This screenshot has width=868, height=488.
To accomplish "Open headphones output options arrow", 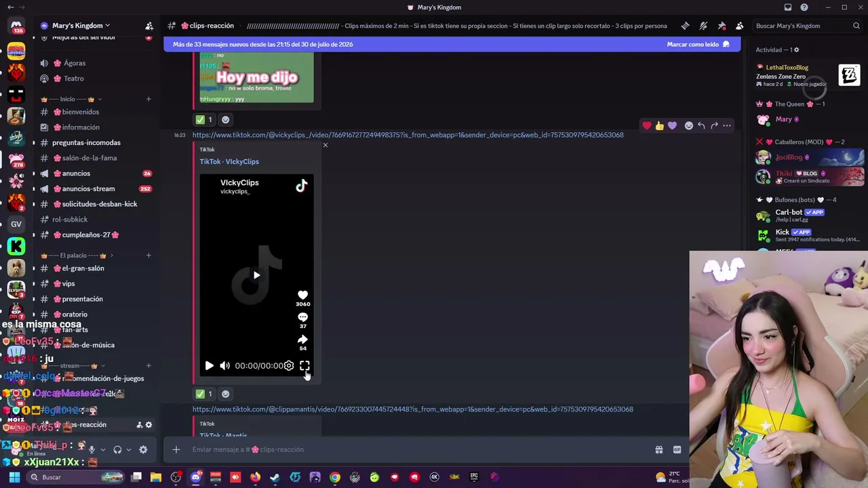I will [129, 449].
